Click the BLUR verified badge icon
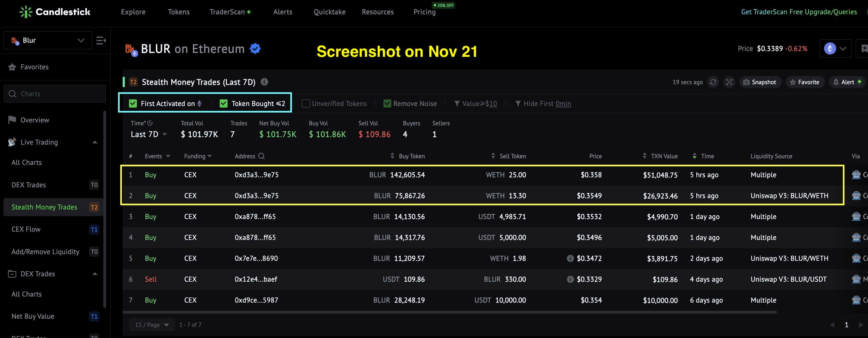 (255, 48)
